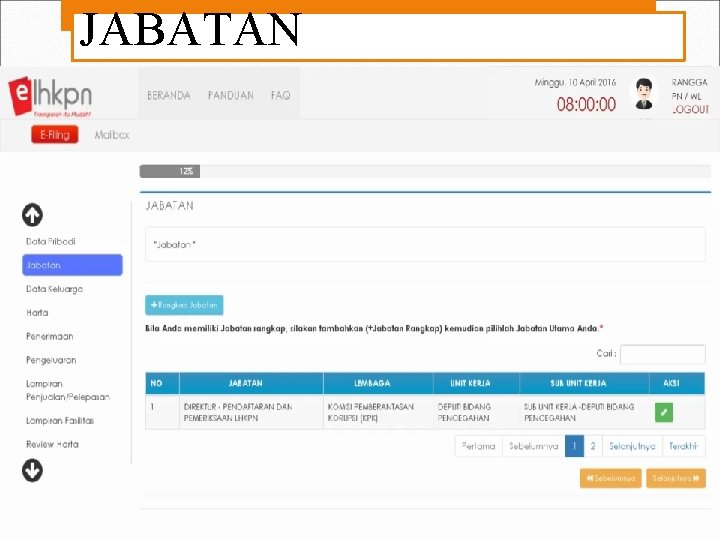Click Sebelumnya in table pagination
Image resolution: width=720 pixels, height=540 pixels.
pos(534,446)
